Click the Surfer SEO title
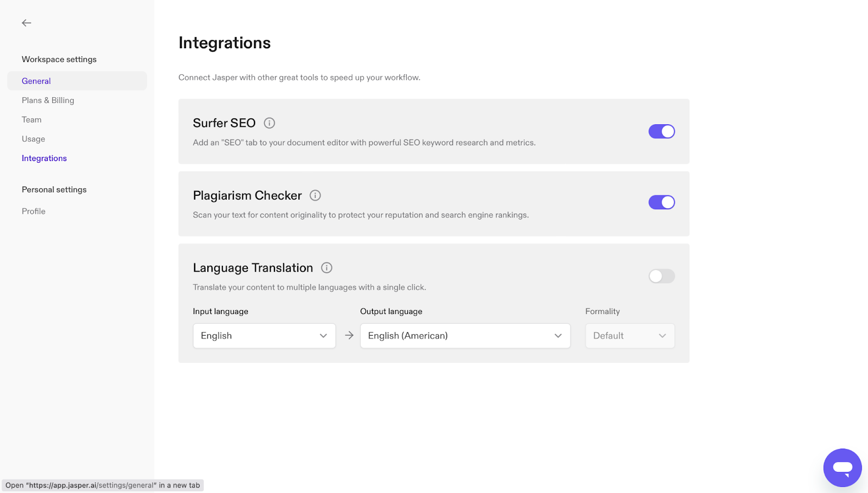The width and height of the screenshot is (868, 493). pos(224,123)
